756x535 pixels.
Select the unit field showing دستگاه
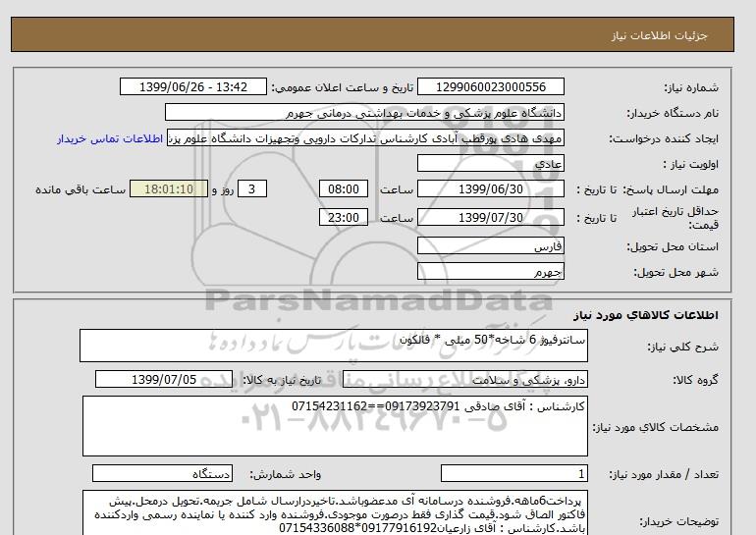pos(162,474)
